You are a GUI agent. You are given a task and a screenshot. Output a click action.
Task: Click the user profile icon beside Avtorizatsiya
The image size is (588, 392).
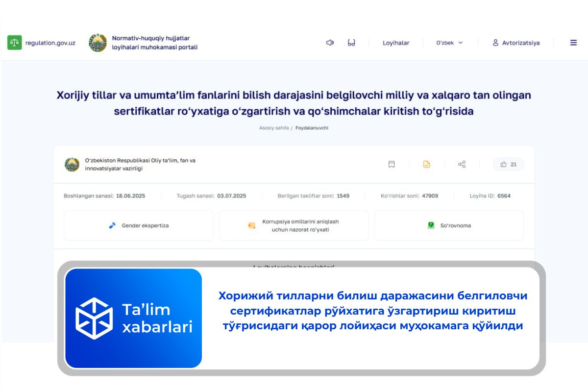(495, 43)
